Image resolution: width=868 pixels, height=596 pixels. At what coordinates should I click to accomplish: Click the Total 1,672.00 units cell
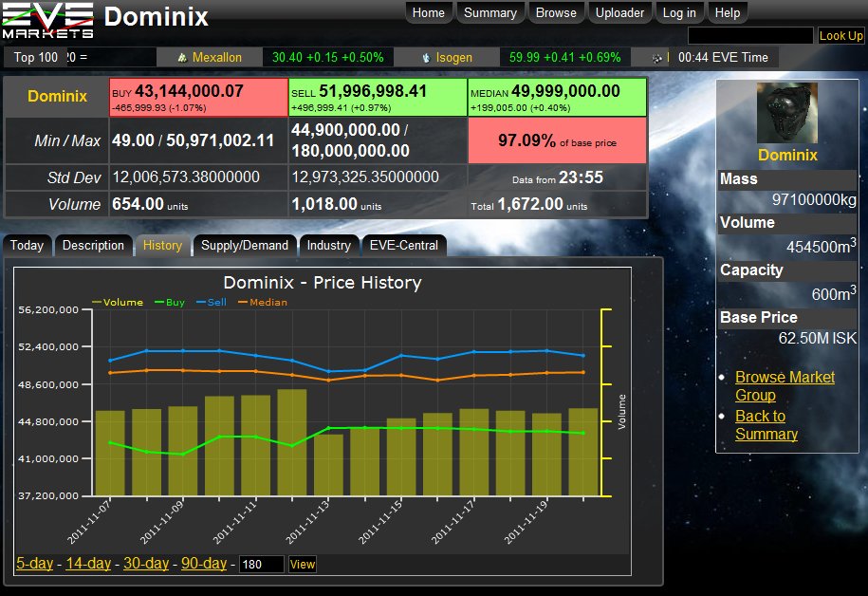pyautogui.click(x=557, y=204)
